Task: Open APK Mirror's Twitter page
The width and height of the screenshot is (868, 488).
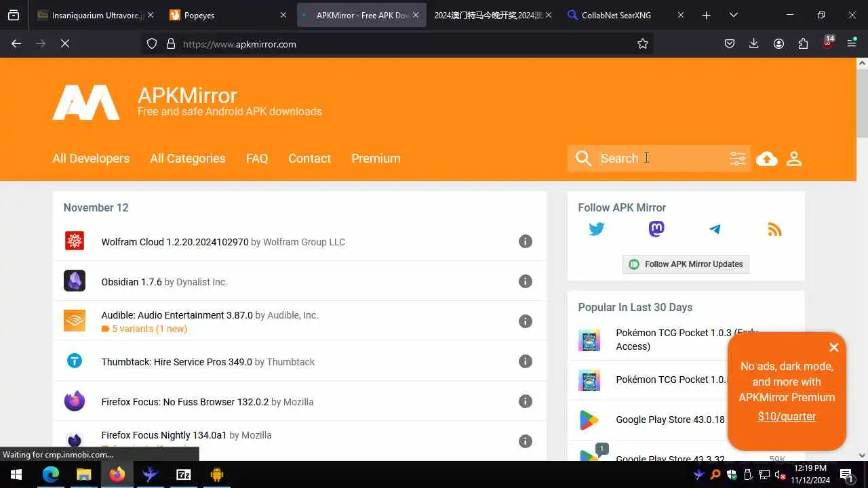Action: pos(597,229)
